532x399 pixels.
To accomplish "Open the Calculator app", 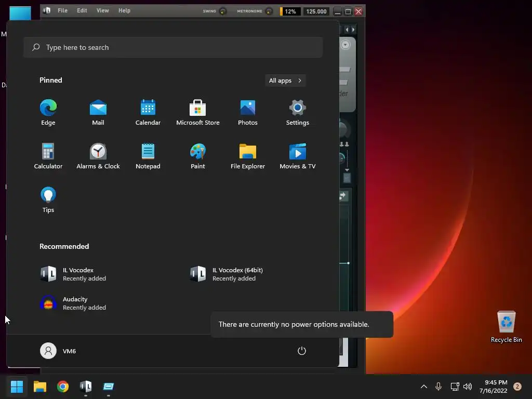I will 48,156.
